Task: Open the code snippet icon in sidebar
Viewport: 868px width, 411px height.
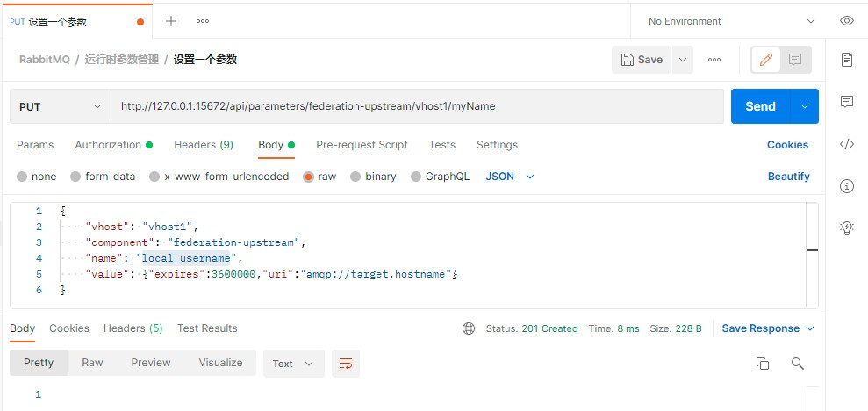Action: 846,145
